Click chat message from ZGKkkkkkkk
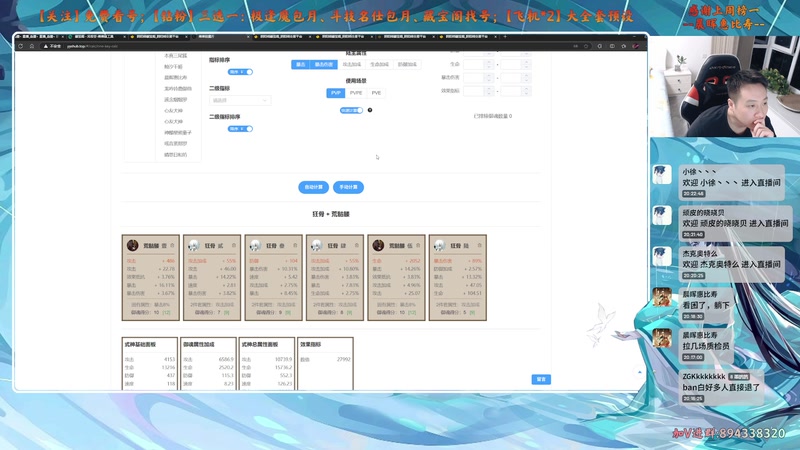800x450 pixels. click(x=722, y=387)
